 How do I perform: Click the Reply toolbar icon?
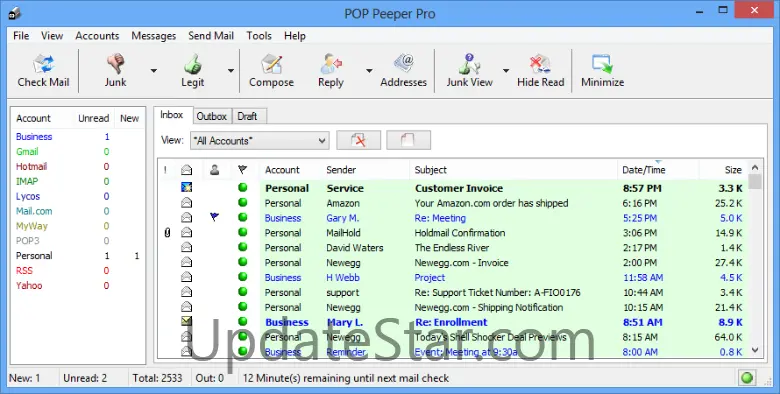(x=331, y=70)
